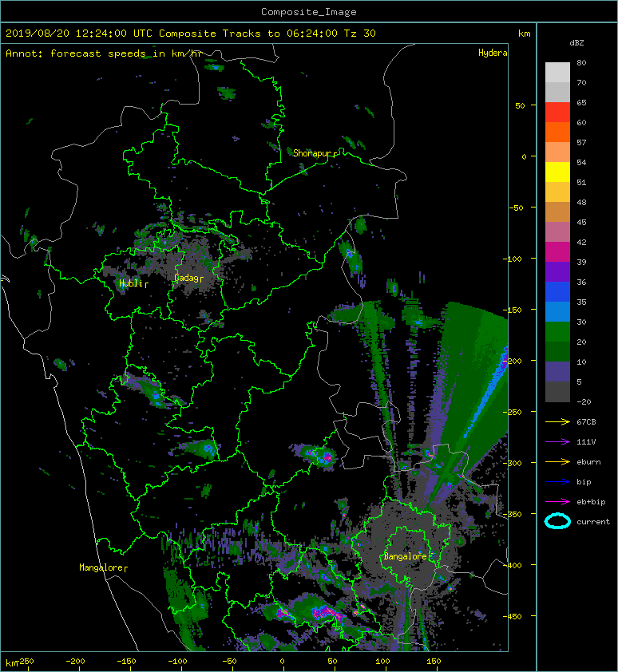Select the 'Annot: forecast speeds in km/hr' note
Screen dimensions: 618x672
(x=104, y=53)
